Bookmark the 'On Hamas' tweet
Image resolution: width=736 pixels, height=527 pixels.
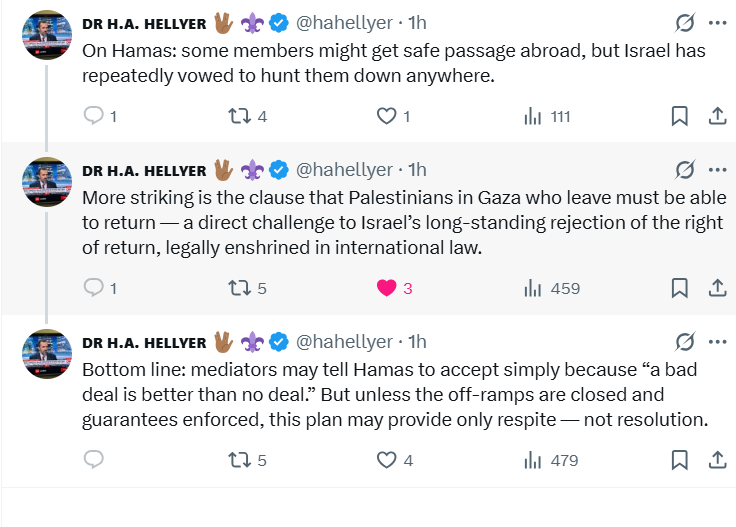coord(679,116)
